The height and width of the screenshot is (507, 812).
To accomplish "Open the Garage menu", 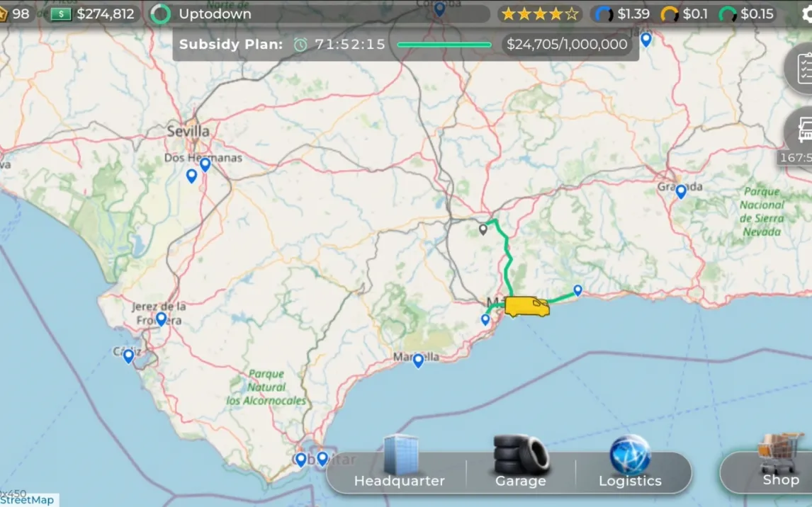I will [521, 464].
